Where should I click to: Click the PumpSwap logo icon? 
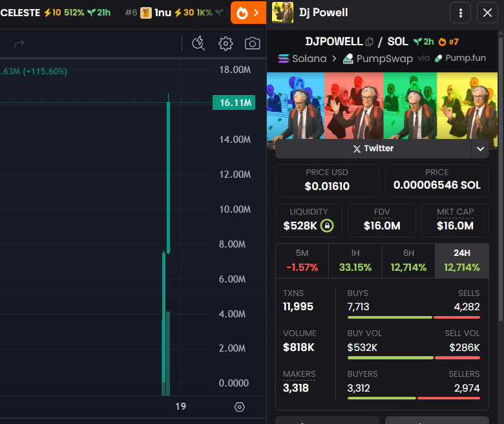pos(348,59)
